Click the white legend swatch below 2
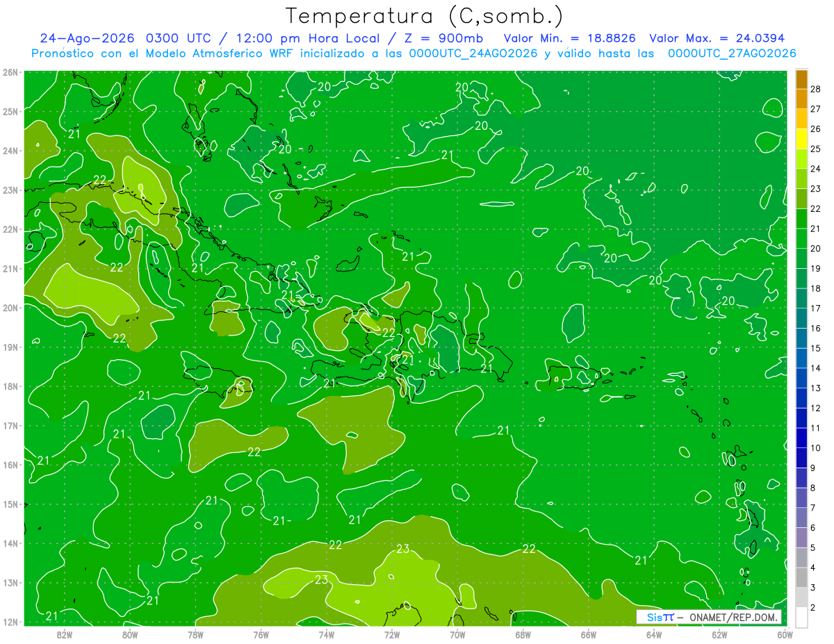Image resolution: width=834 pixels, height=644 pixels. coord(801,617)
